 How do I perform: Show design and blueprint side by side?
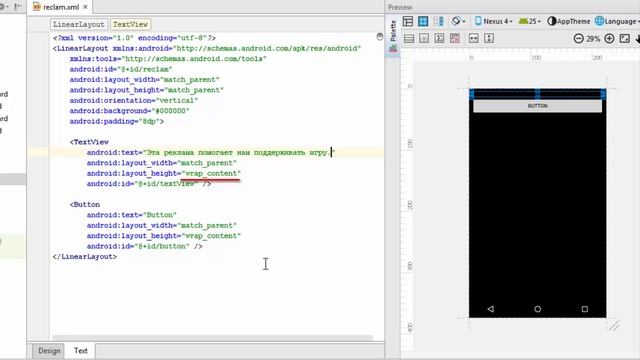pyautogui.click(x=439, y=21)
